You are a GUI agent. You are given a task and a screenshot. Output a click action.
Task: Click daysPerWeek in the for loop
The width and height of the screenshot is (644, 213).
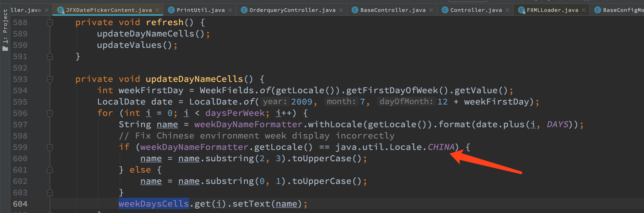click(235, 113)
